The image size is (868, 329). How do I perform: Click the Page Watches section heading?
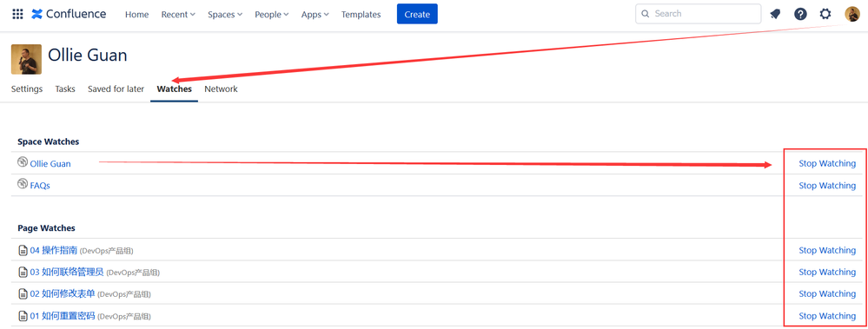[47, 227]
